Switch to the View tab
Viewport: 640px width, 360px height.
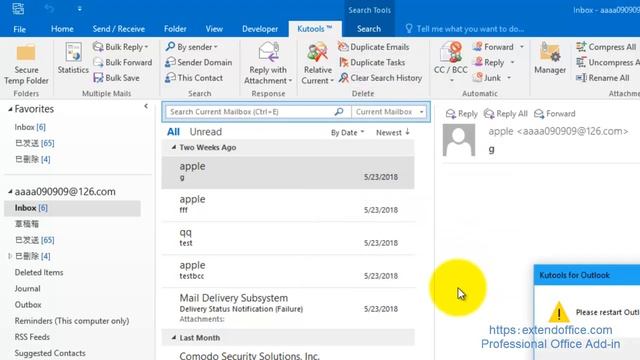tap(214, 29)
